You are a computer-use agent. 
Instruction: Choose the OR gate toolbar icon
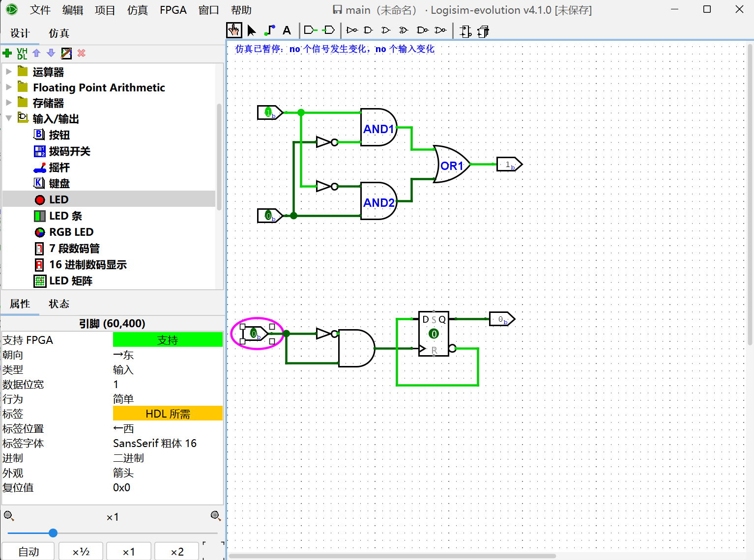point(386,30)
